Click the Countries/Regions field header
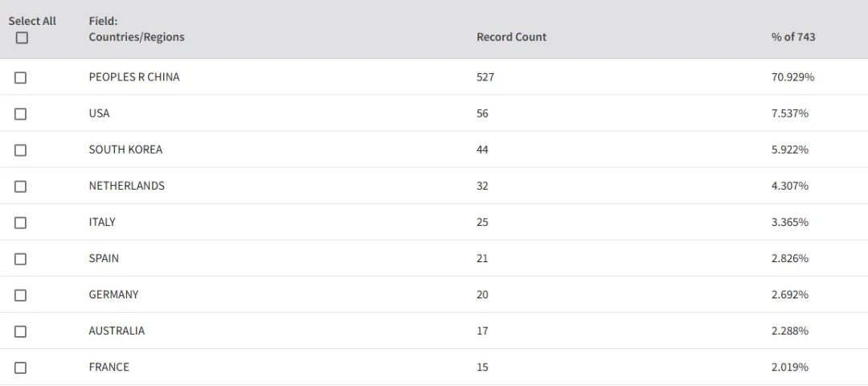 pyautogui.click(x=137, y=37)
